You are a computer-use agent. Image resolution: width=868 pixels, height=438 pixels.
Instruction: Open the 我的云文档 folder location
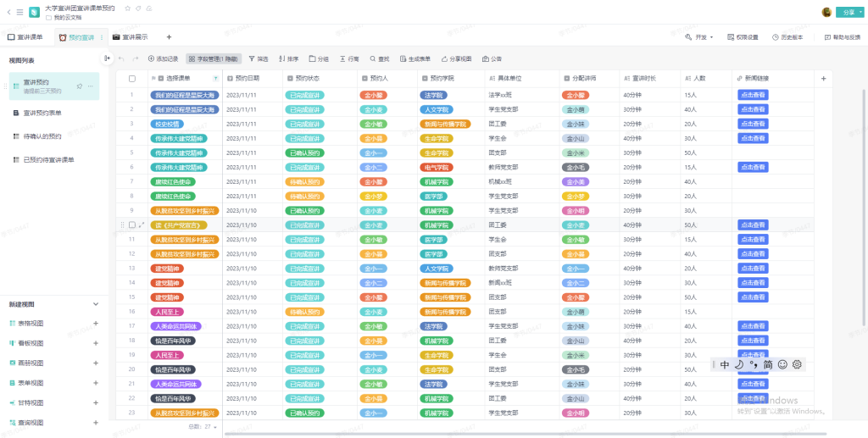(64, 18)
